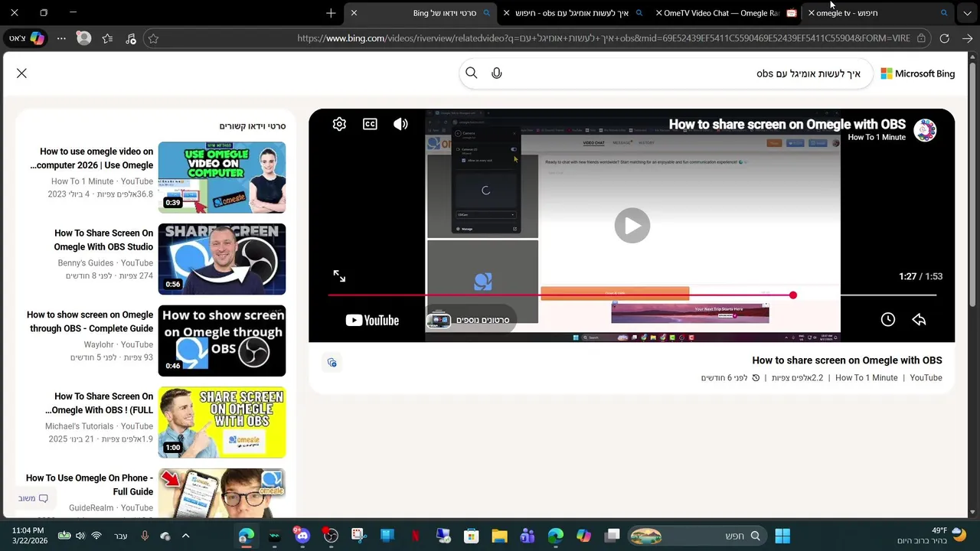Screen dimensions: 980x551
Task: Open Netflix on the taskbar
Action: click(415, 536)
